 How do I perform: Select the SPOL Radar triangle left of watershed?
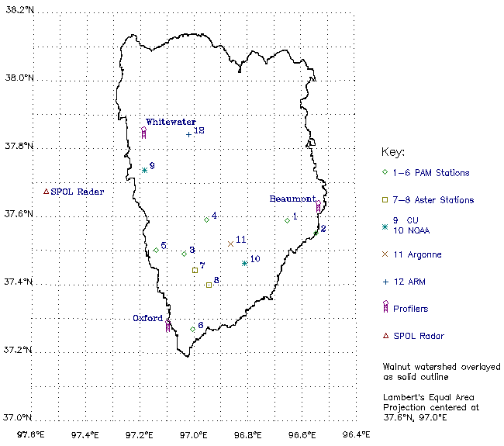point(46,192)
